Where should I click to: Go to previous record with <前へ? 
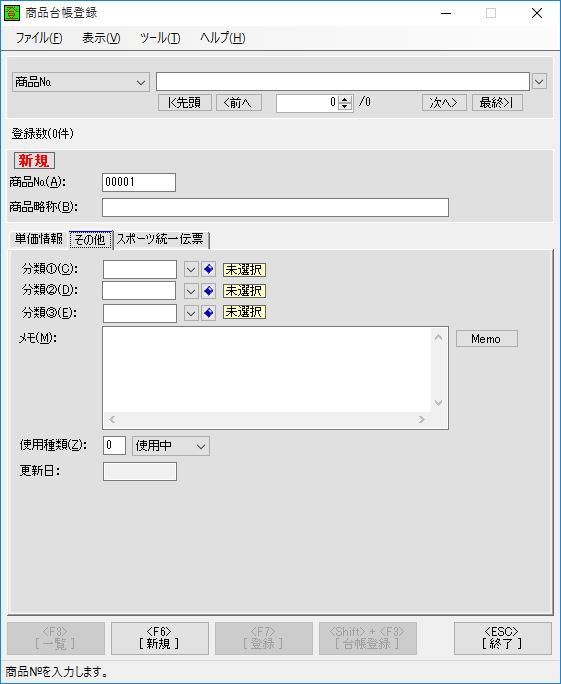pyautogui.click(x=239, y=103)
